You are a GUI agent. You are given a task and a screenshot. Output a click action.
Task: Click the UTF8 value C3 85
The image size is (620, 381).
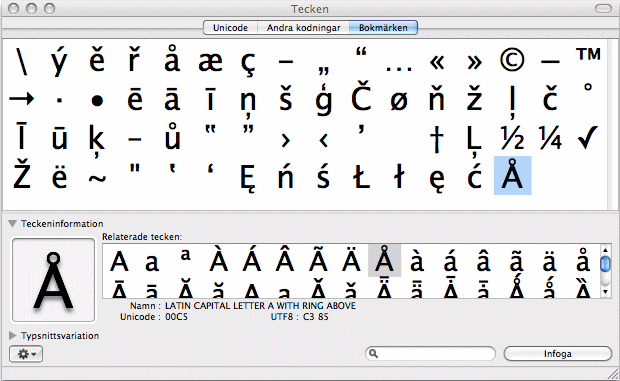click(x=316, y=317)
